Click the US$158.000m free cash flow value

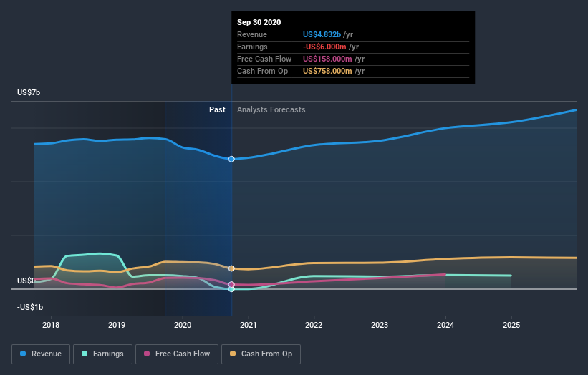[x=327, y=59]
